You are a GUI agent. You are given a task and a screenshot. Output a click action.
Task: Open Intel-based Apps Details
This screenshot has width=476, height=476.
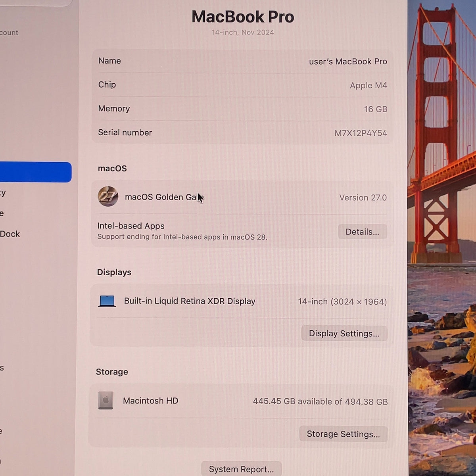pos(363,232)
